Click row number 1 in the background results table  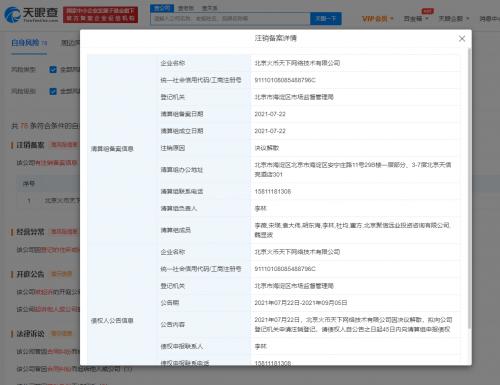tap(29, 201)
